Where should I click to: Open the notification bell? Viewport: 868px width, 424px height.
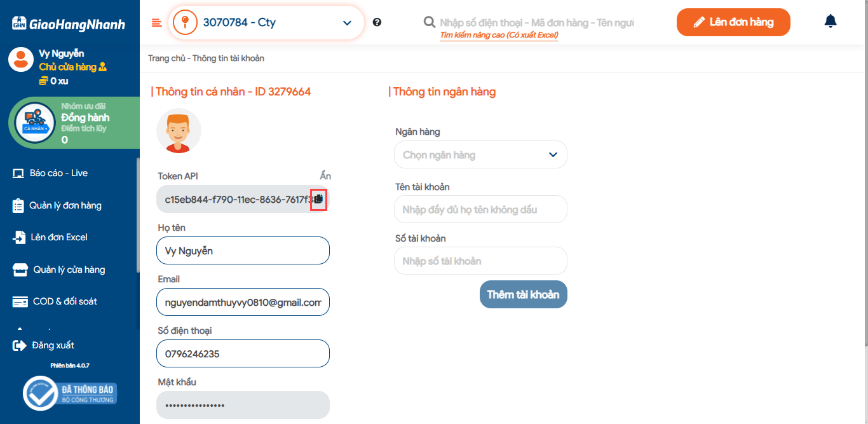(x=830, y=22)
